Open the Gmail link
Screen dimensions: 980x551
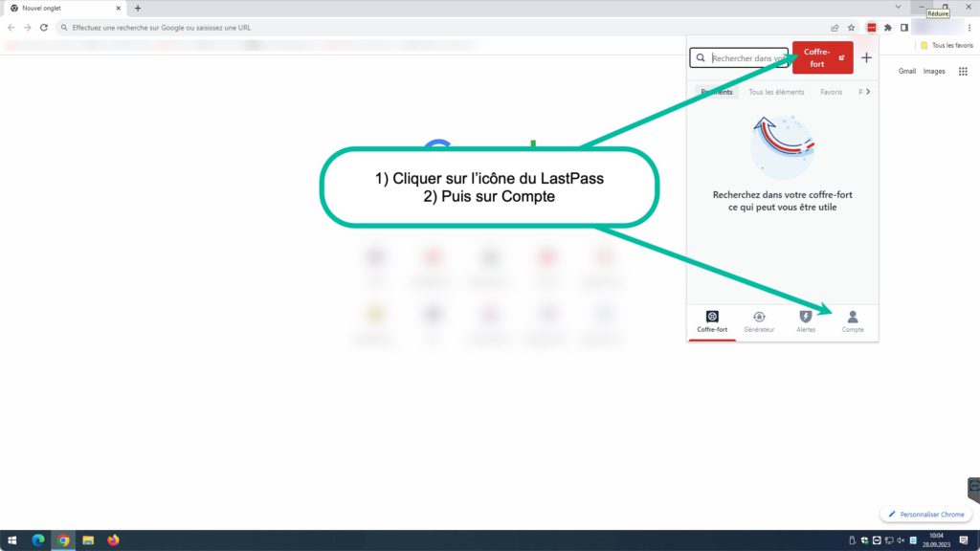[x=907, y=71]
